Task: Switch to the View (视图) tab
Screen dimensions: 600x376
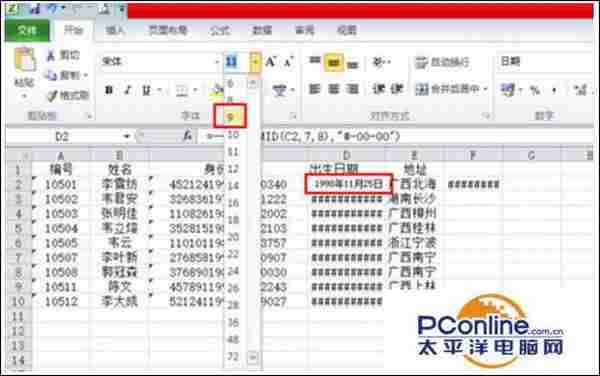Action: (x=346, y=30)
